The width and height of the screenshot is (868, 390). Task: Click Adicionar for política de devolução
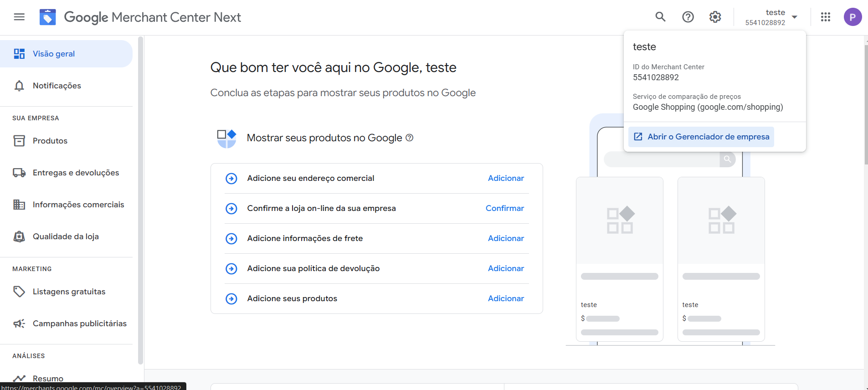[x=506, y=268]
